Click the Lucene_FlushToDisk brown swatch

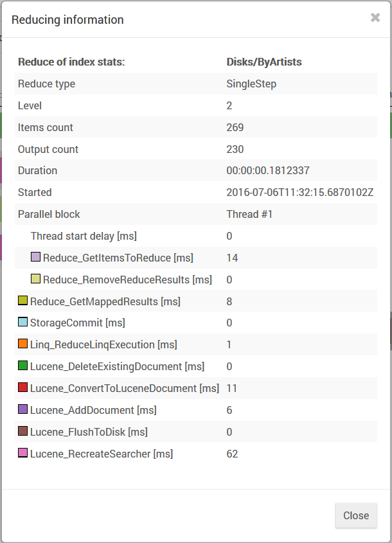point(23,431)
